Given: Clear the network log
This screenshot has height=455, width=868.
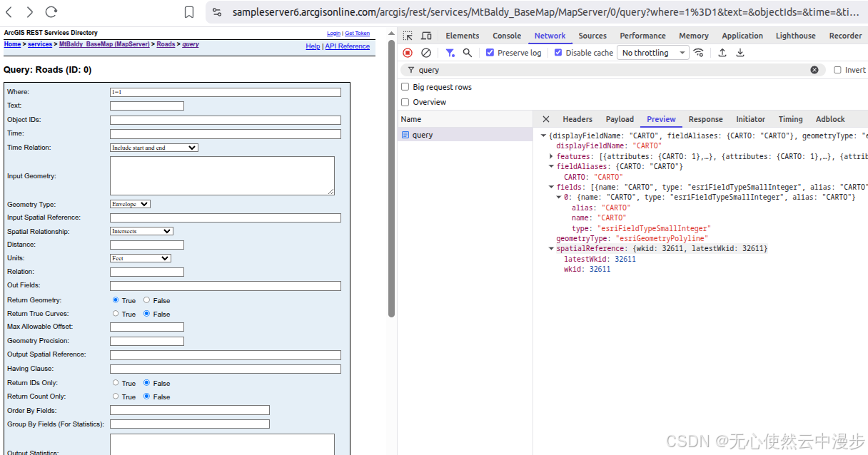Looking at the screenshot, I should click(426, 53).
